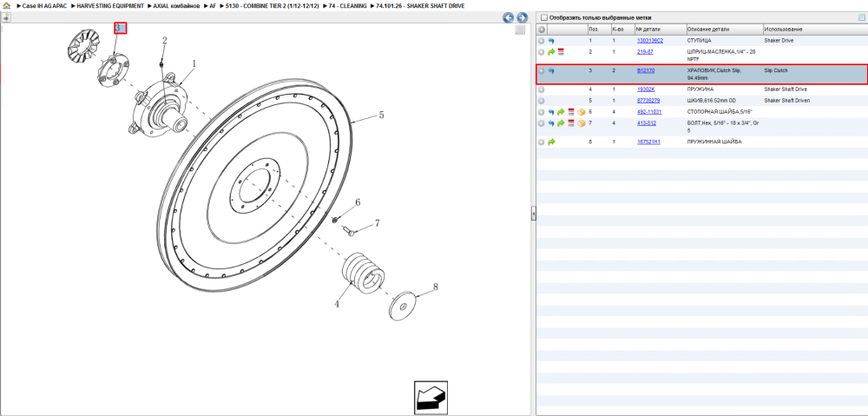This screenshot has height=416, width=868.
Task: Select callout 1 on the hub in diagram
Action: [194, 63]
